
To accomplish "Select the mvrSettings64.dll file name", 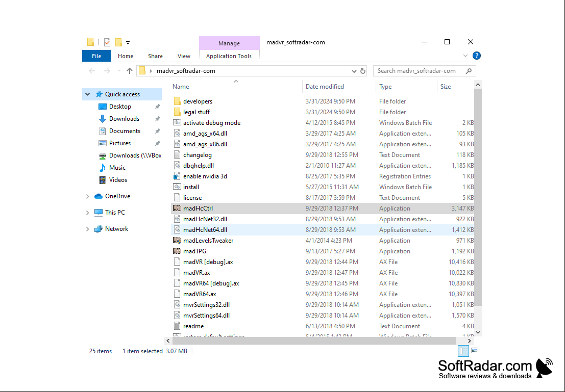I will coord(207,316).
